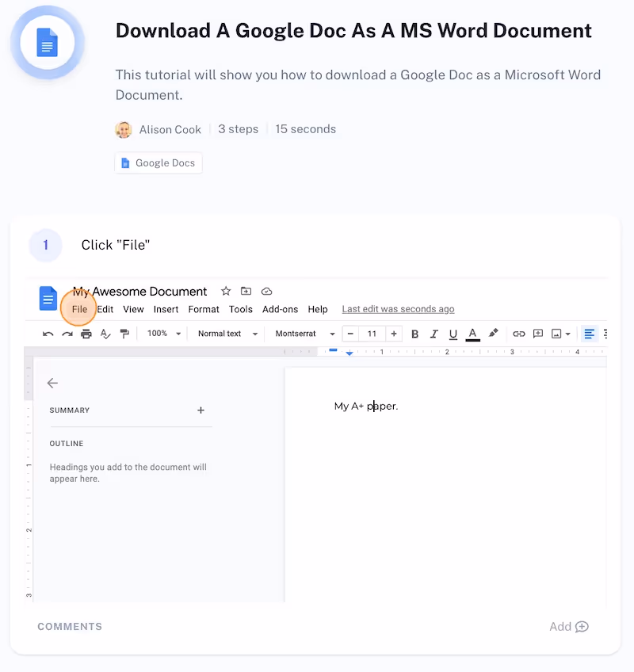Click the Undo arrow icon
Screen dimensions: 634x672
(48, 334)
